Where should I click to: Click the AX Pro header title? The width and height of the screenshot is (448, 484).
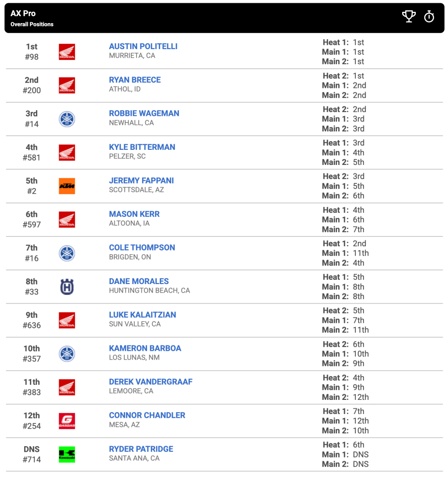click(23, 13)
